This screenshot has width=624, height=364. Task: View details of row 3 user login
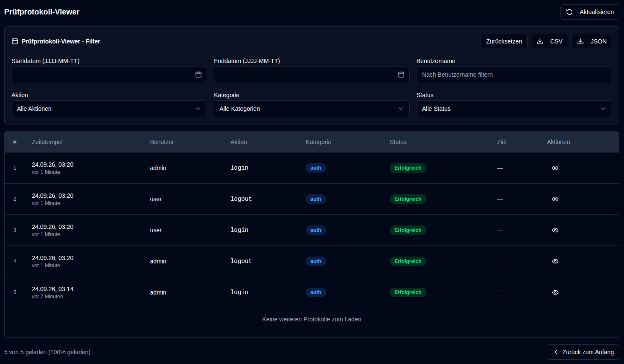point(555,230)
